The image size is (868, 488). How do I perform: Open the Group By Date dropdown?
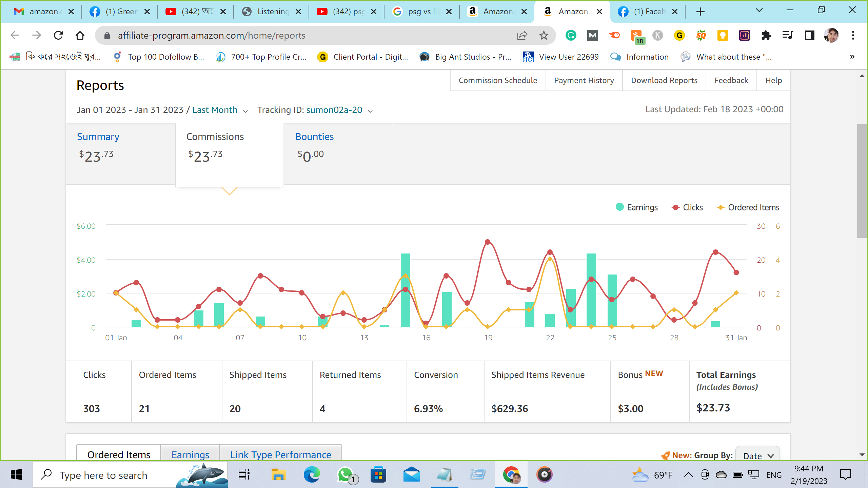(x=757, y=455)
